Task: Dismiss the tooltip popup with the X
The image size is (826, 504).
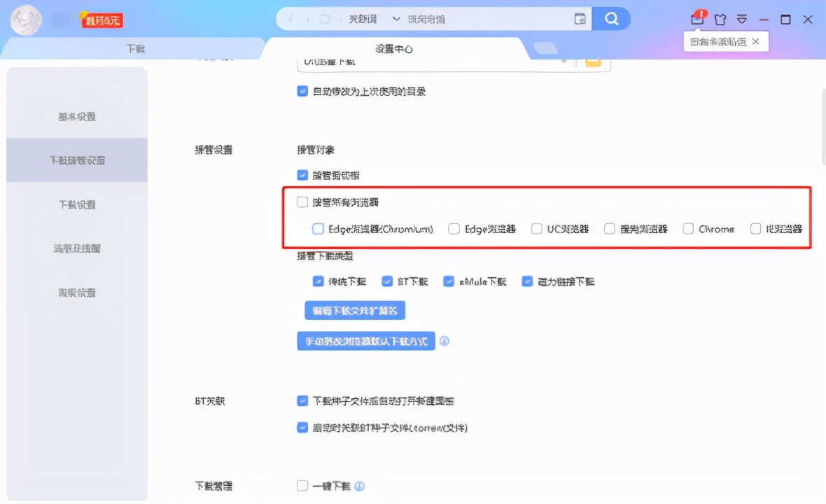Action: [755, 41]
